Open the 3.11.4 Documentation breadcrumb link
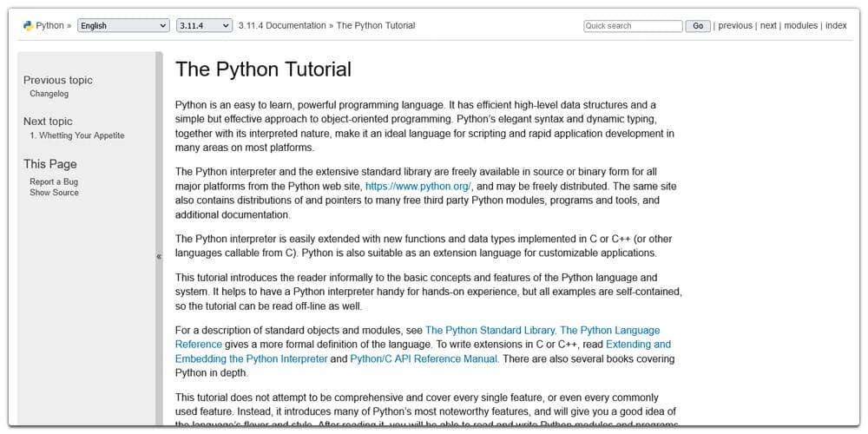Viewport: 868px width, 434px height. 282,25
